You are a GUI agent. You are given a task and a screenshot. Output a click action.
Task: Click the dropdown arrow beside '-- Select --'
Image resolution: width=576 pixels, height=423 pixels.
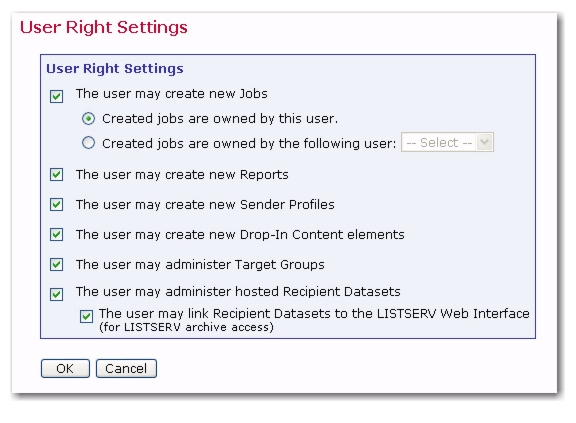[x=484, y=142]
